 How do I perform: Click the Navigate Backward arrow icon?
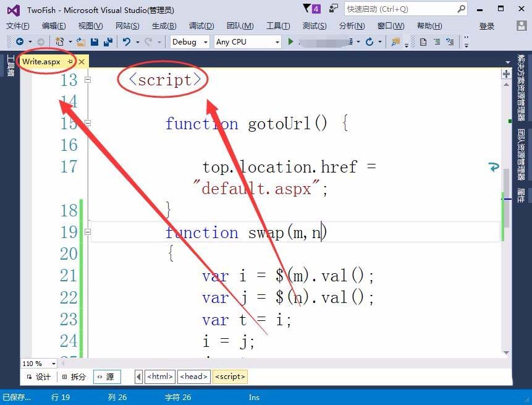click(20, 41)
